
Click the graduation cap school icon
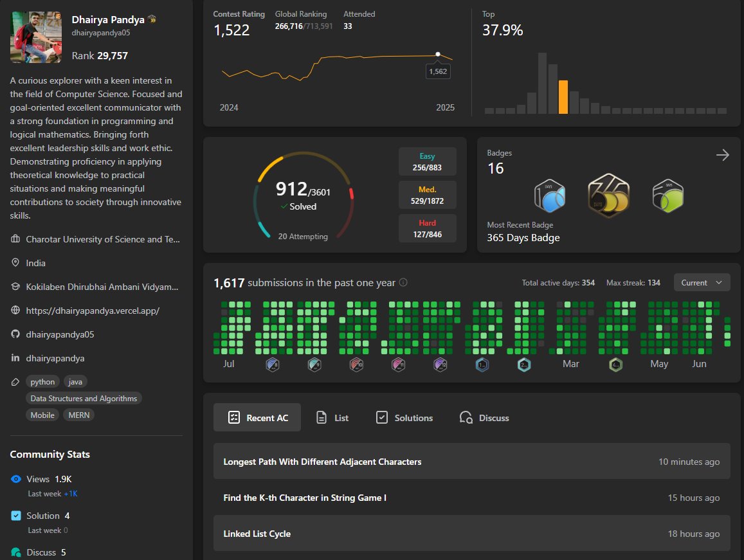15,287
